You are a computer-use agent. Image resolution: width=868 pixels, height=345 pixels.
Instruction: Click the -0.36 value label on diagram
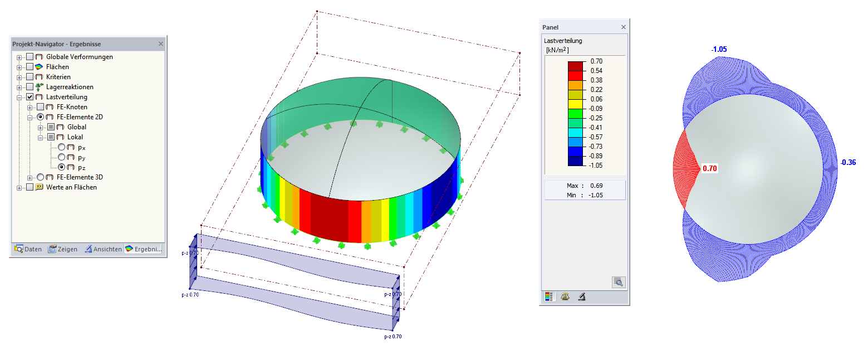847,162
